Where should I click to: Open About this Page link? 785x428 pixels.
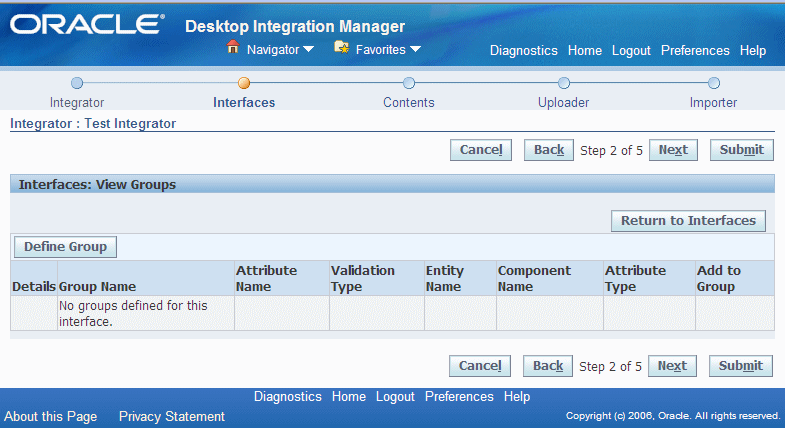point(51,416)
